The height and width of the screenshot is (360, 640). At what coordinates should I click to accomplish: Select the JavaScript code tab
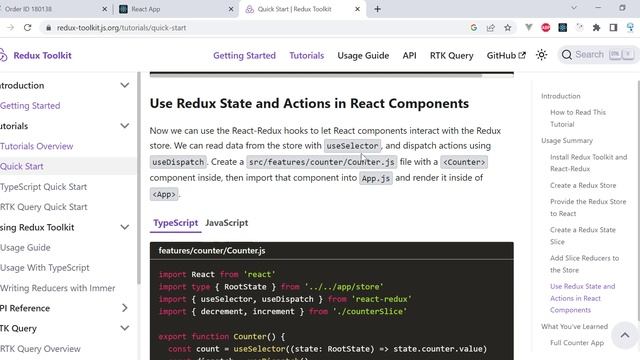(x=227, y=223)
